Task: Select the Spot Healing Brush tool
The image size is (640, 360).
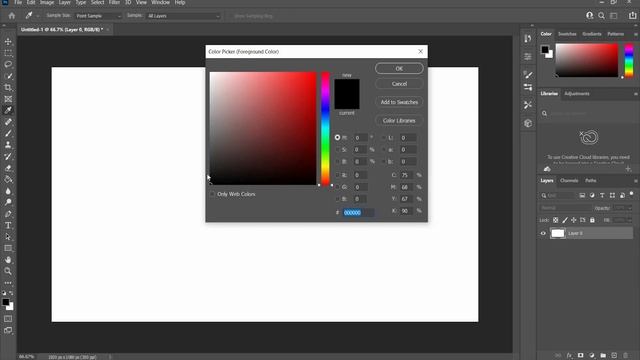Action: (8, 122)
